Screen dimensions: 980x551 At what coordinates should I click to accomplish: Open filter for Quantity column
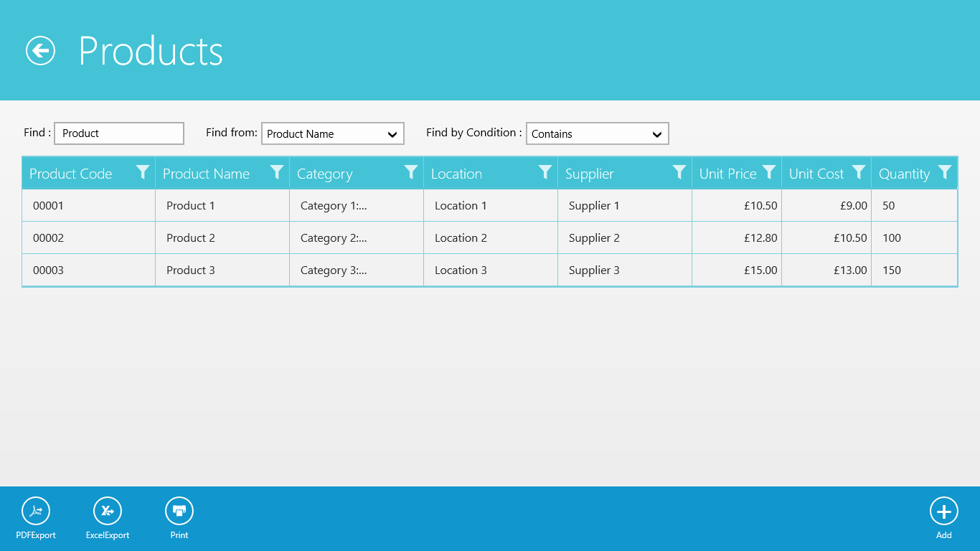tap(945, 172)
